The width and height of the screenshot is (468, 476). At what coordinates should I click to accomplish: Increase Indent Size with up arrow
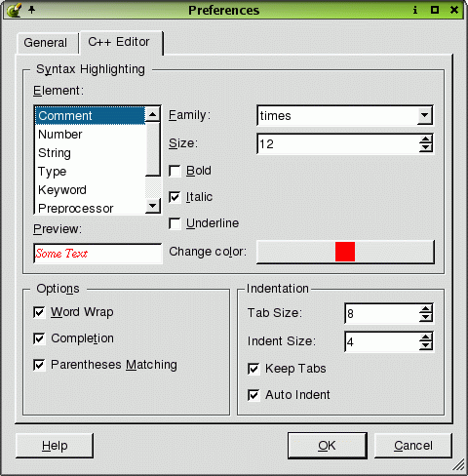click(425, 337)
